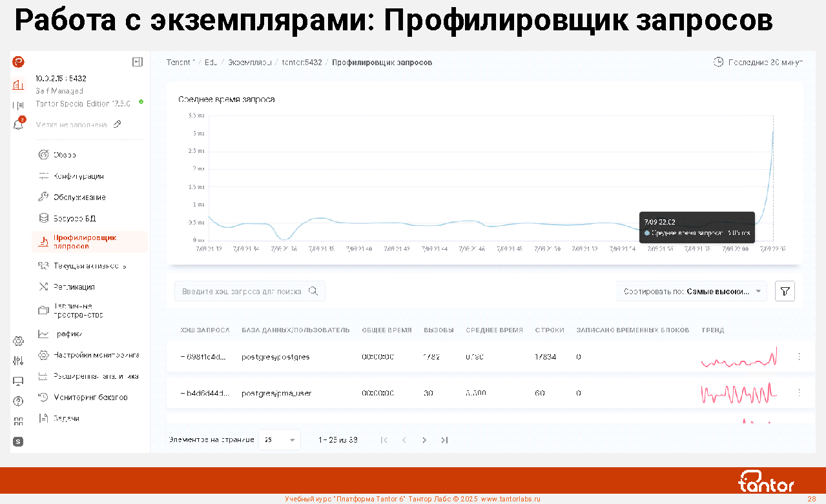Open settings gear in left icon rail
Viewport: 826px width, 504px height.
coord(19,341)
